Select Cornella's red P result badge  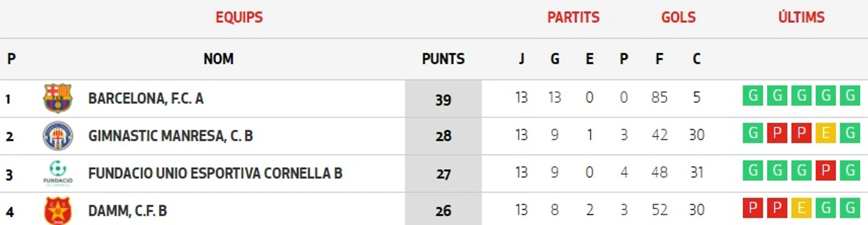pos(825,170)
